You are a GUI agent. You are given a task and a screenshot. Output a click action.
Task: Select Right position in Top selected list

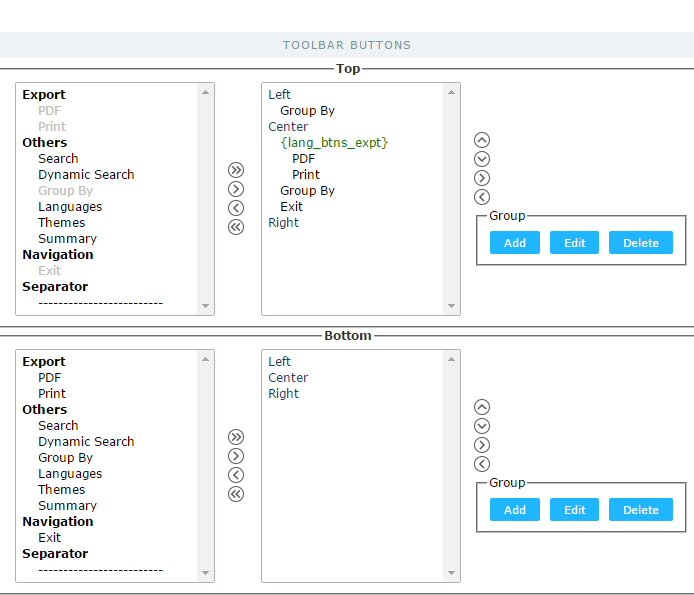(283, 223)
